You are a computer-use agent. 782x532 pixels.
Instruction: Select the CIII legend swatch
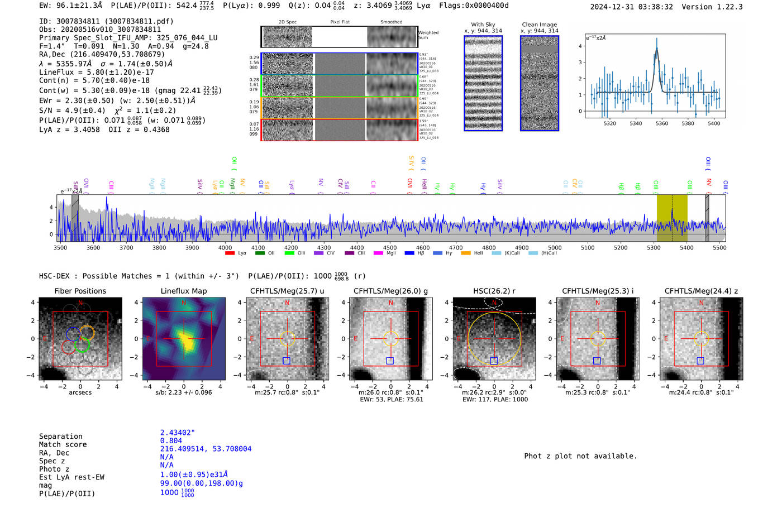(349, 253)
